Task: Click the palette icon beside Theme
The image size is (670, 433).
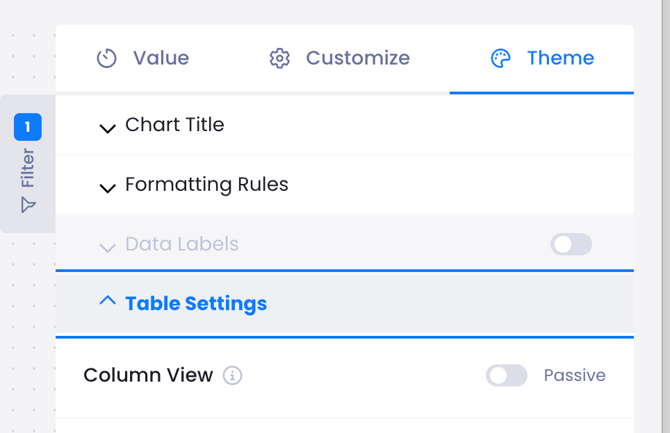Action: point(501,58)
